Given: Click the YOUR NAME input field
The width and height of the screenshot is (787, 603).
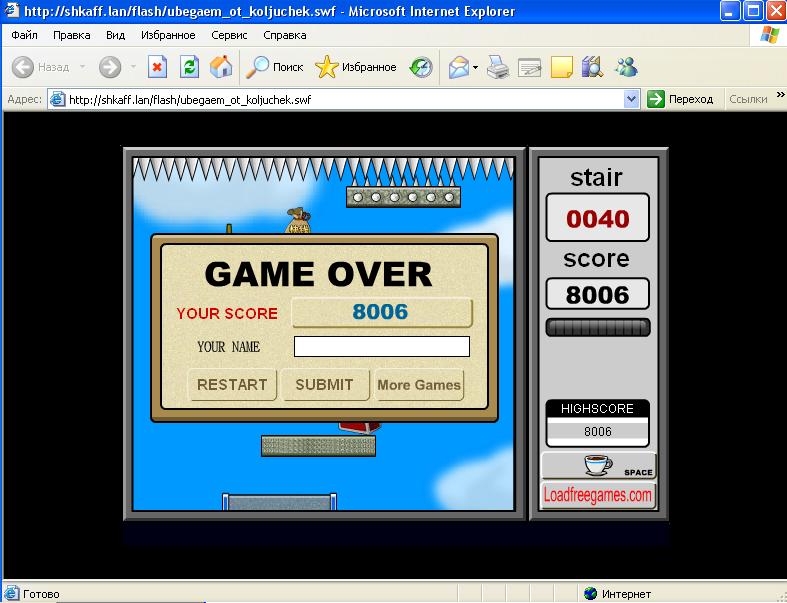Looking at the screenshot, I should [x=381, y=346].
